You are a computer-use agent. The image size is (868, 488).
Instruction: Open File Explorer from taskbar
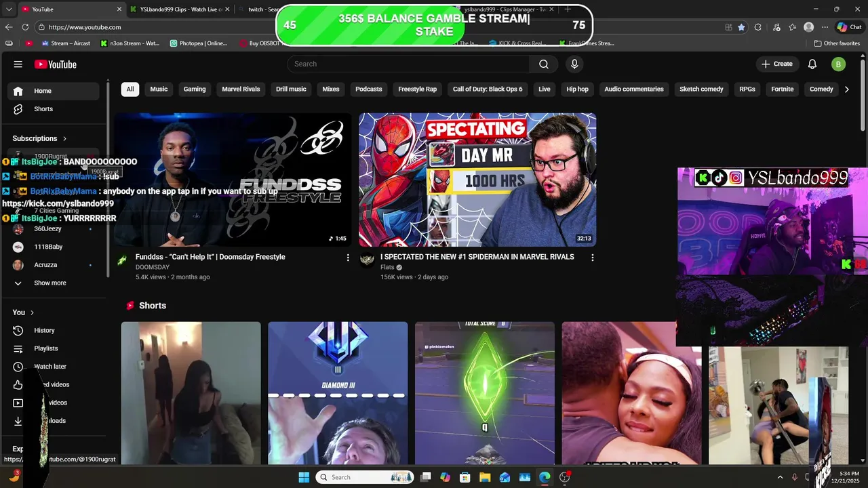click(x=485, y=477)
